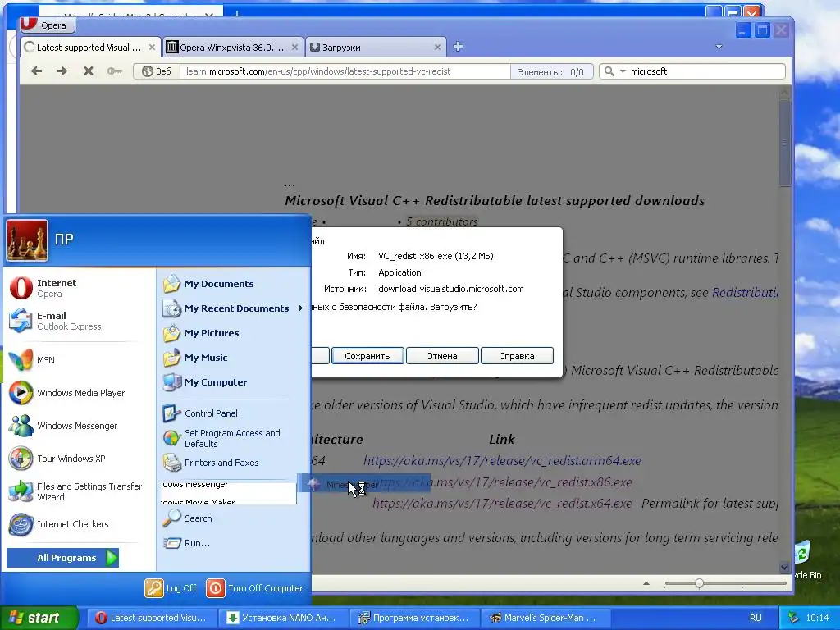Adjust the zoom slider handle
This screenshot has height=630, width=840.
tap(699, 583)
